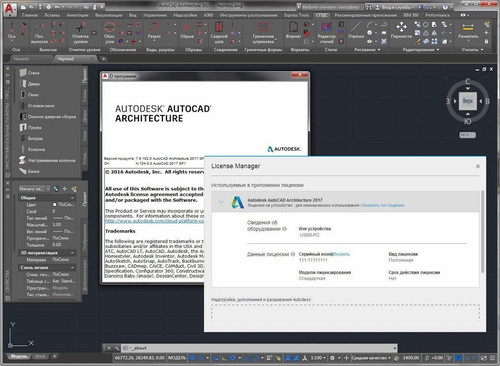Image resolution: width=500 pixels, height=366 pixels.
Task: Collapse the Стиль печати properties section
Action: [x=72, y=268]
